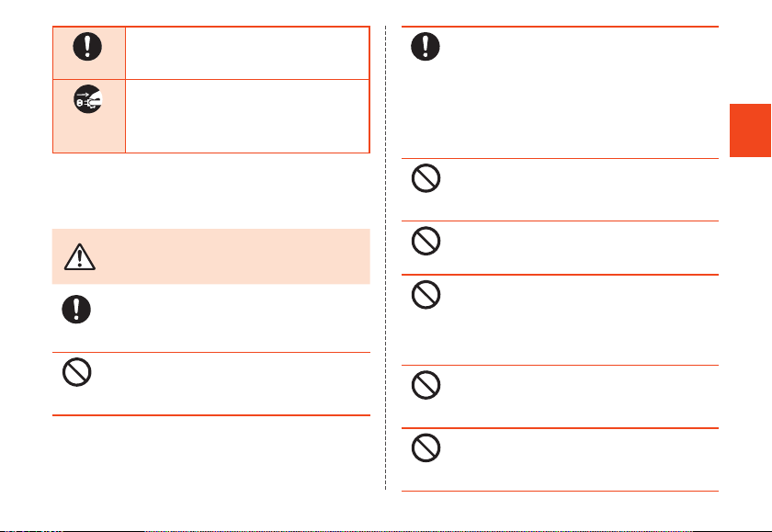Click the dashed vertical divider between columns
This screenshot has width=772, height=532.
[385, 258]
